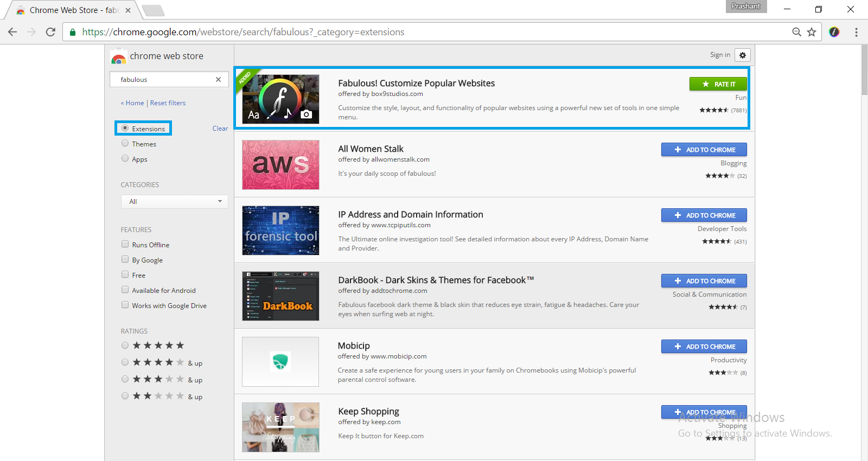The width and height of the screenshot is (868, 461).
Task: Add Mobicip to Chrome
Action: coord(704,347)
